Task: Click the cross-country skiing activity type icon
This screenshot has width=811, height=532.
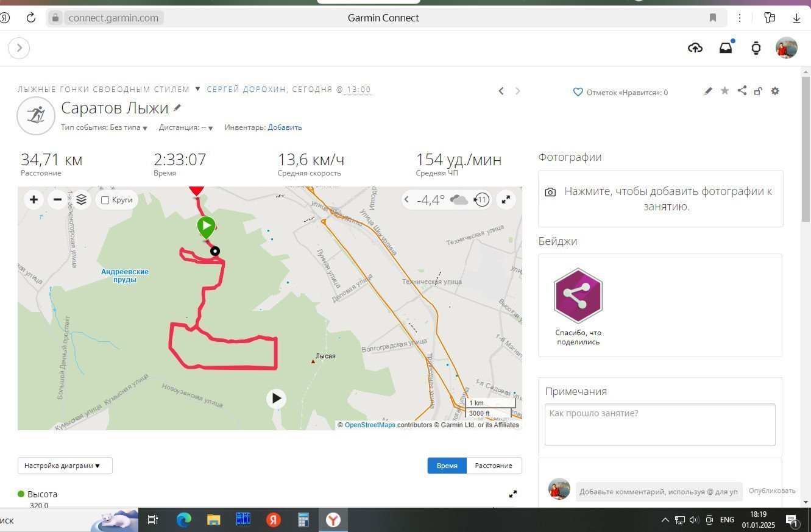Action: [x=37, y=116]
